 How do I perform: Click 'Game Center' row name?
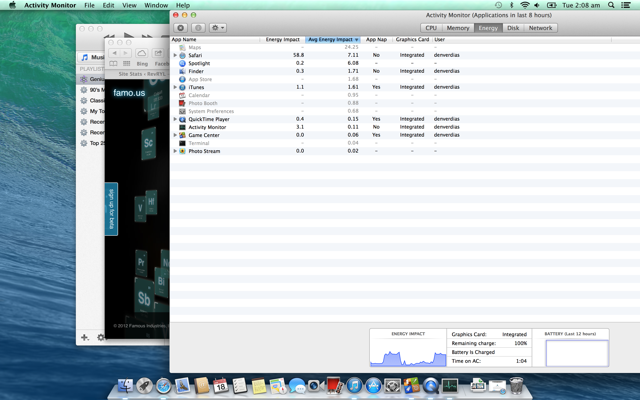point(204,135)
